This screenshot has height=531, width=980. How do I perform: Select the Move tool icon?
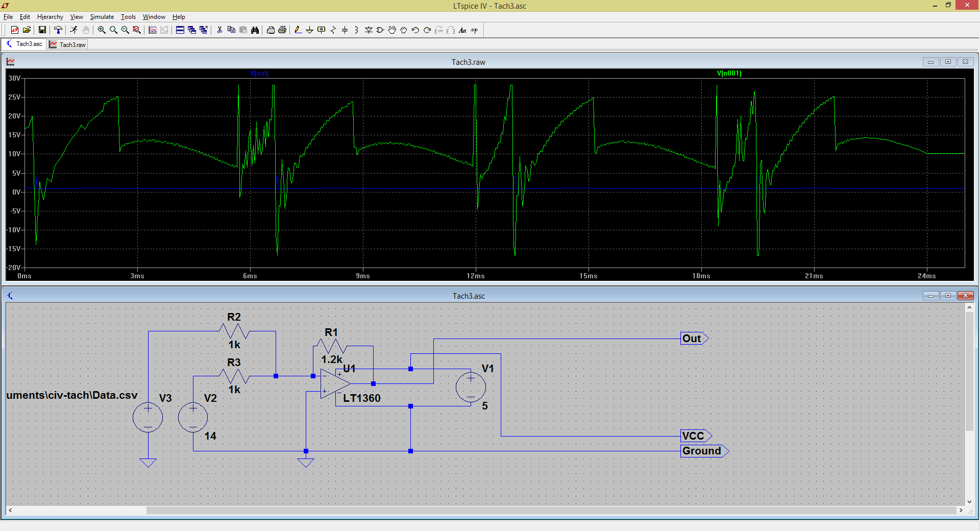pos(393,30)
